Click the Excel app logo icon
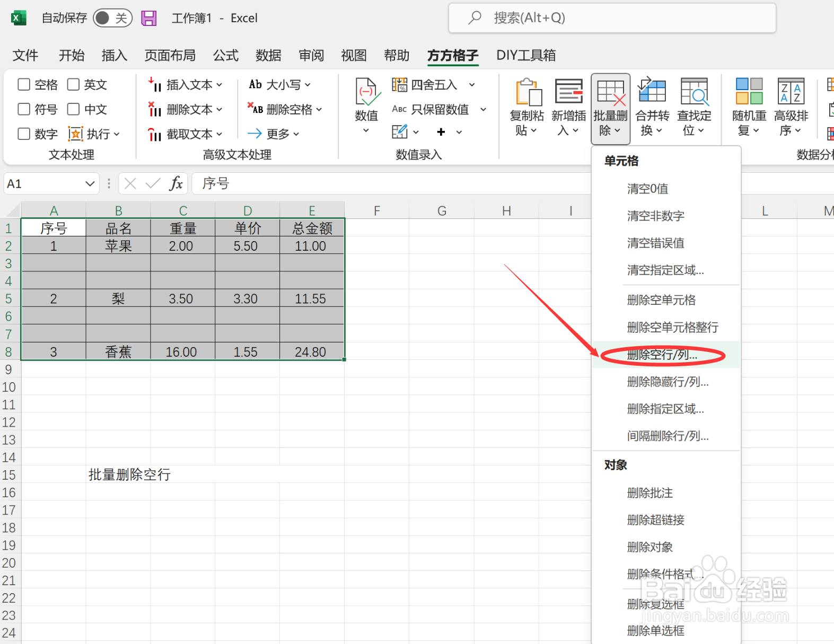Screen dimensions: 834x644 point(19,18)
